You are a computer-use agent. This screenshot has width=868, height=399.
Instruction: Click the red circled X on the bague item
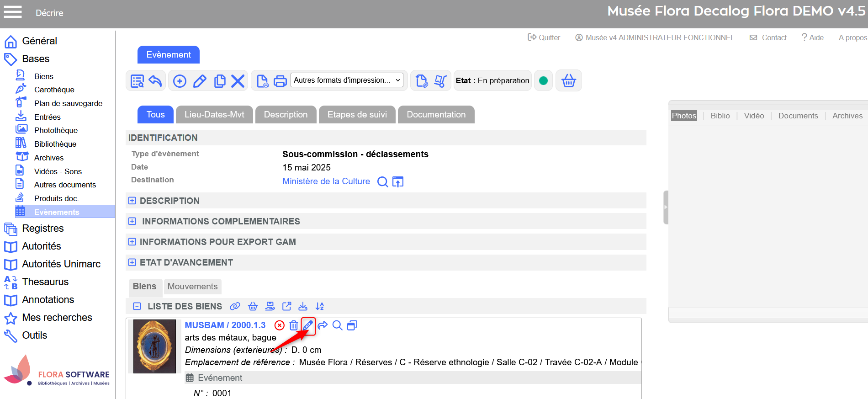pyautogui.click(x=280, y=325)
